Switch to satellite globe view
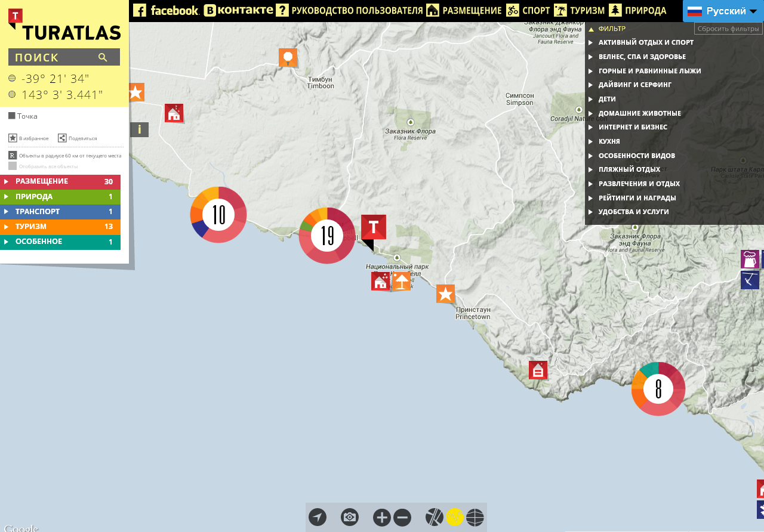Viewport: 764px width, 532px height. point(475,517)
